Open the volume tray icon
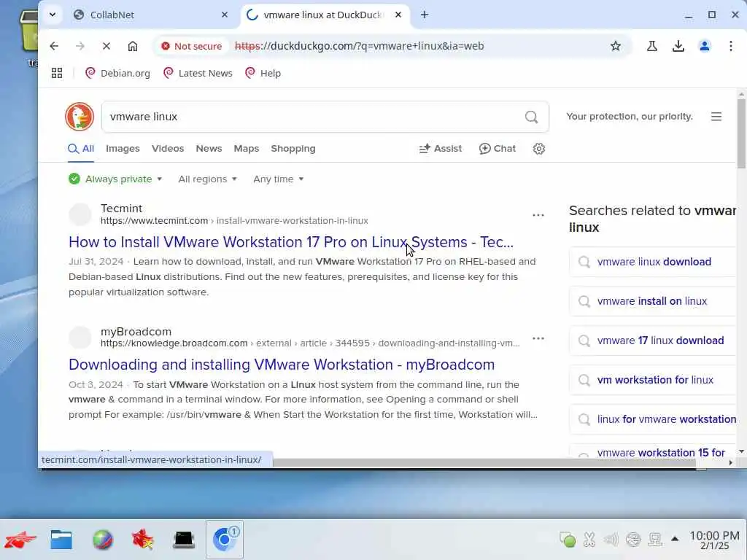747x560 pixels. 611,539
